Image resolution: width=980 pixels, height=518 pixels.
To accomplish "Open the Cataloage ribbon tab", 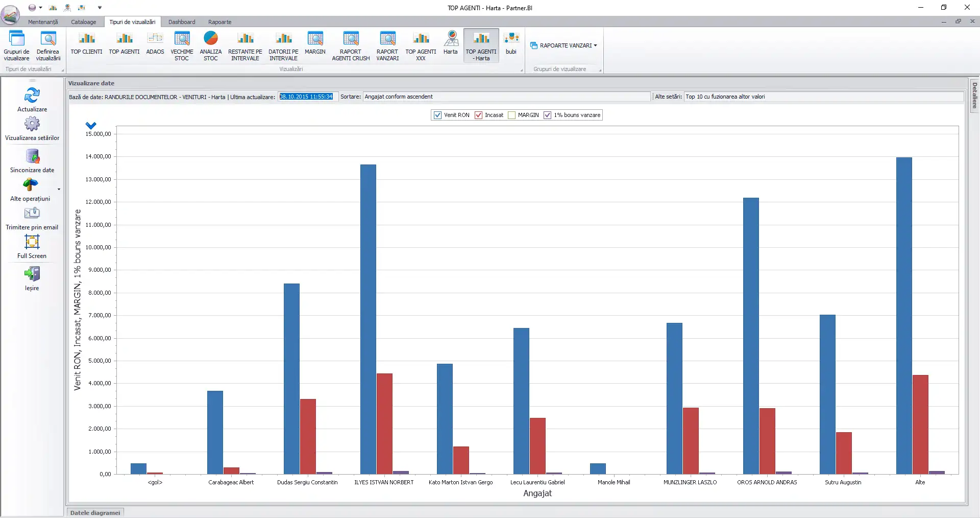I will [x=84, y=22].
